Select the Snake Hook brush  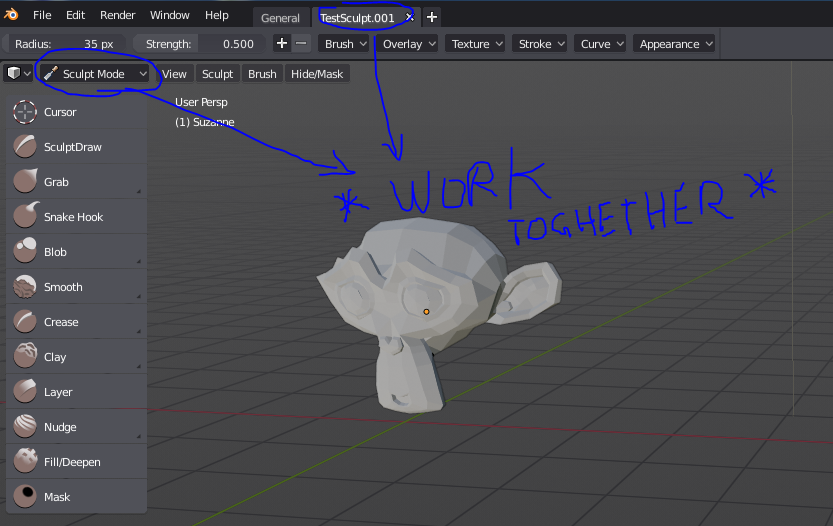pos(76,217)
